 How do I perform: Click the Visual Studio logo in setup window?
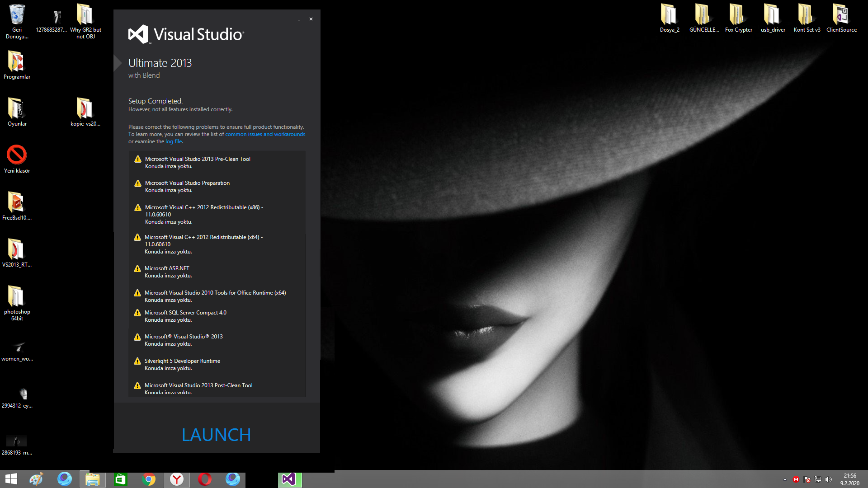(x=186, y=34)
